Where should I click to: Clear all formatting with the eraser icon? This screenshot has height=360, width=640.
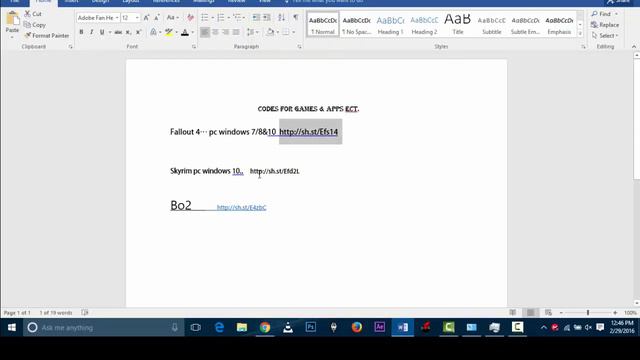point(190,18)
